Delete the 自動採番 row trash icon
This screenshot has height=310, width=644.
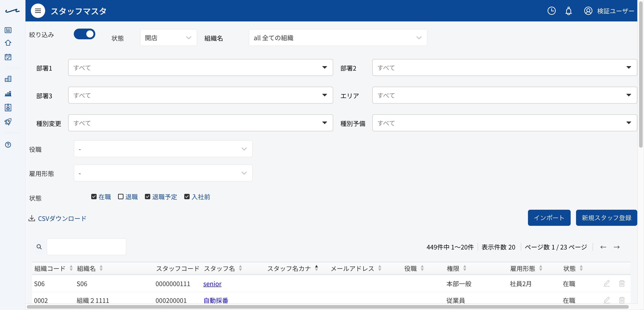click(621, 300)
